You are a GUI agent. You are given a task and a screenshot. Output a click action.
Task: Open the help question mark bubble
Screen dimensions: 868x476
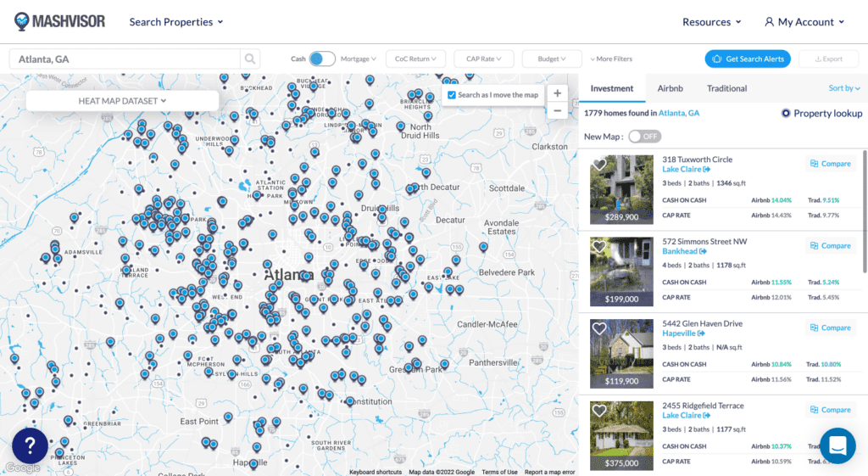[x=30, y=445]
